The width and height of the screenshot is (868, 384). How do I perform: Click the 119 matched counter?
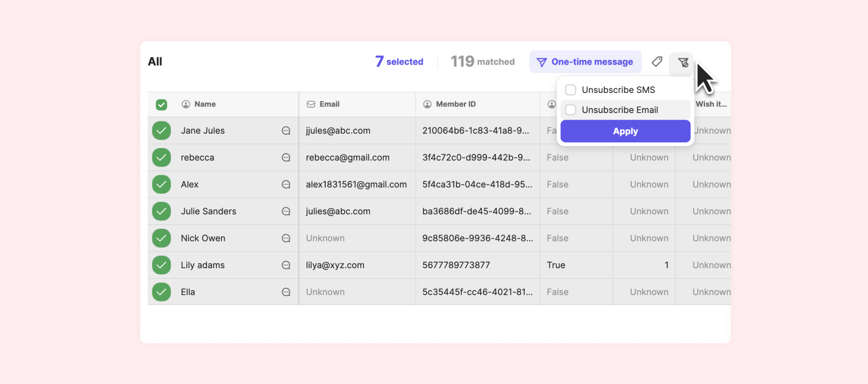(482, 62)
